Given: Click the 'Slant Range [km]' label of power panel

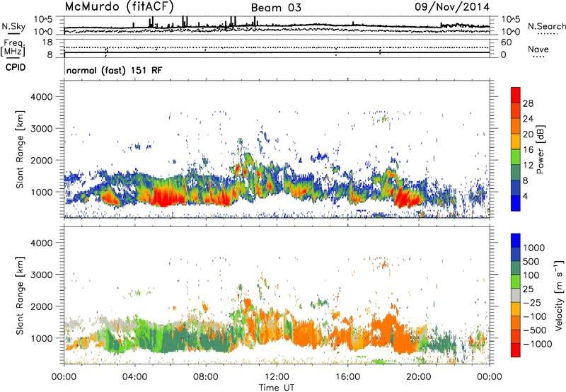Looking at the screenshot, I should click(20, 149).
